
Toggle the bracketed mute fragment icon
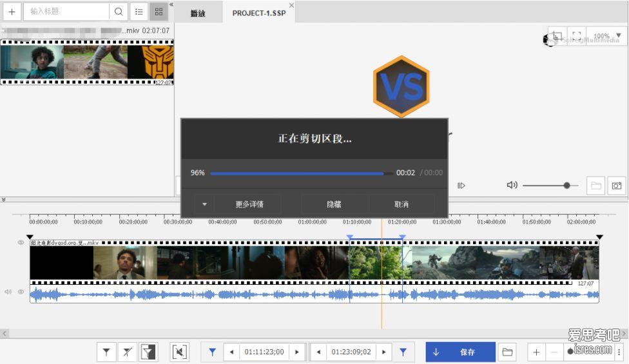pos(179,352)
